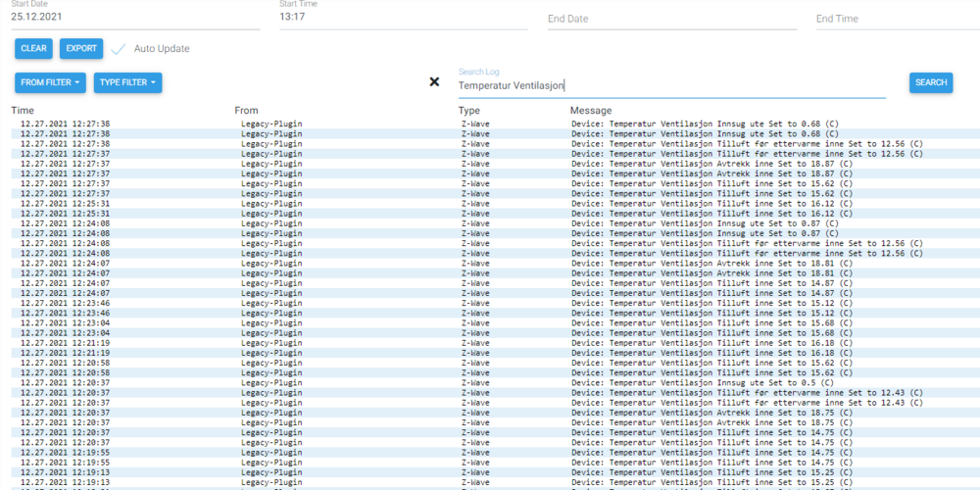980x490 pixels.
Task: Click the X icon to clear search
Action: click(x=434, y=82)
